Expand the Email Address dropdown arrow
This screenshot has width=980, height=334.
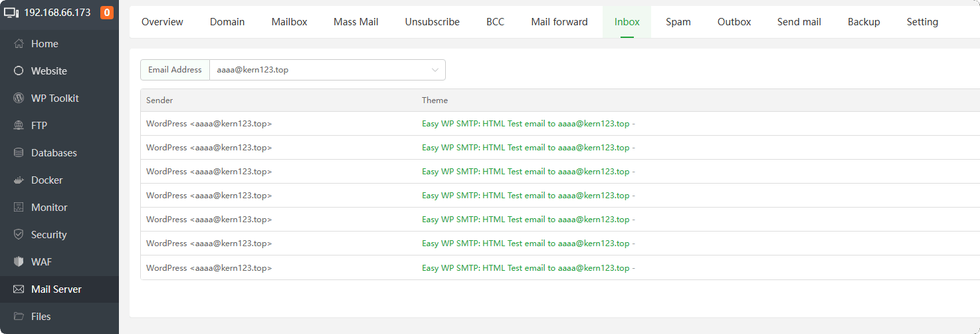(435, 70)
